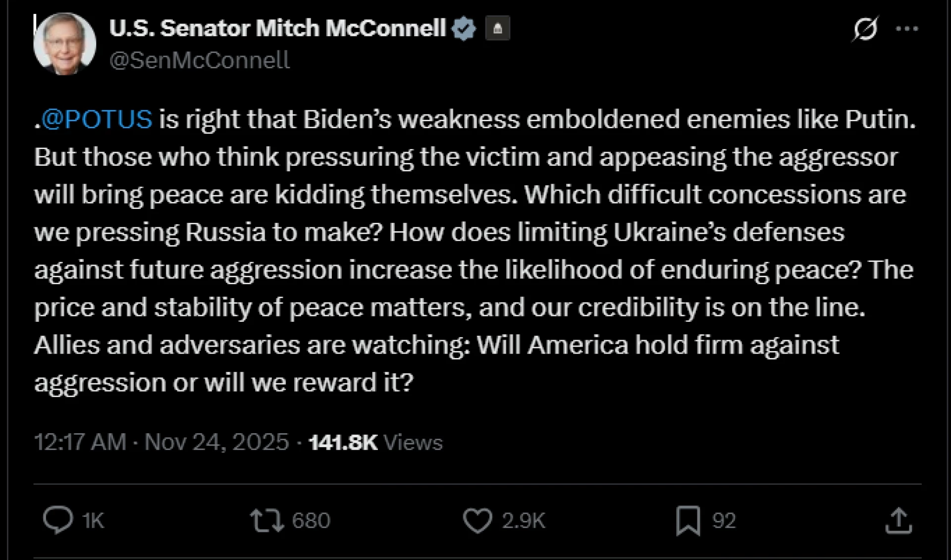The image size is (951, 560).
Task: Click the government affiliation badge icon
Action: [497, 28]
